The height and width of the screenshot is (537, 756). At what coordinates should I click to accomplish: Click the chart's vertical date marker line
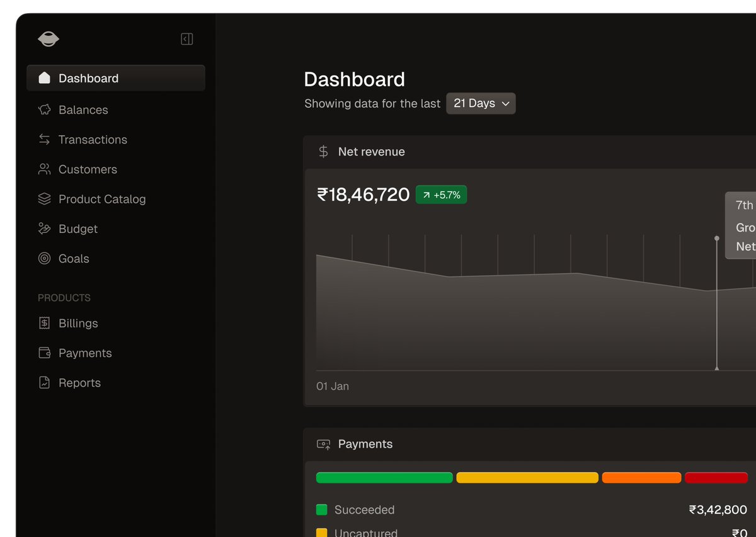pos(716,303)
